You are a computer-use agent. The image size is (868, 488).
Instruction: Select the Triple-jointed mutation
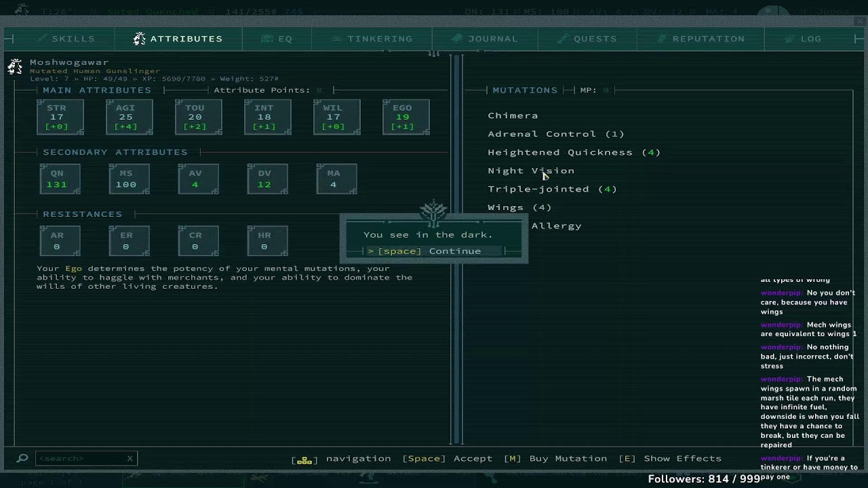coord(552,189)
